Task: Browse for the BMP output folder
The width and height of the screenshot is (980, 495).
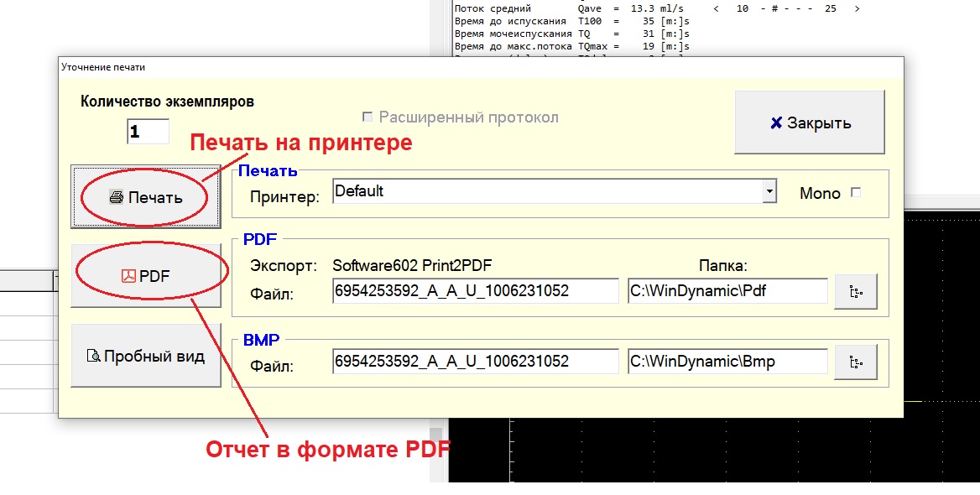Action: click(x=855, y=362)
